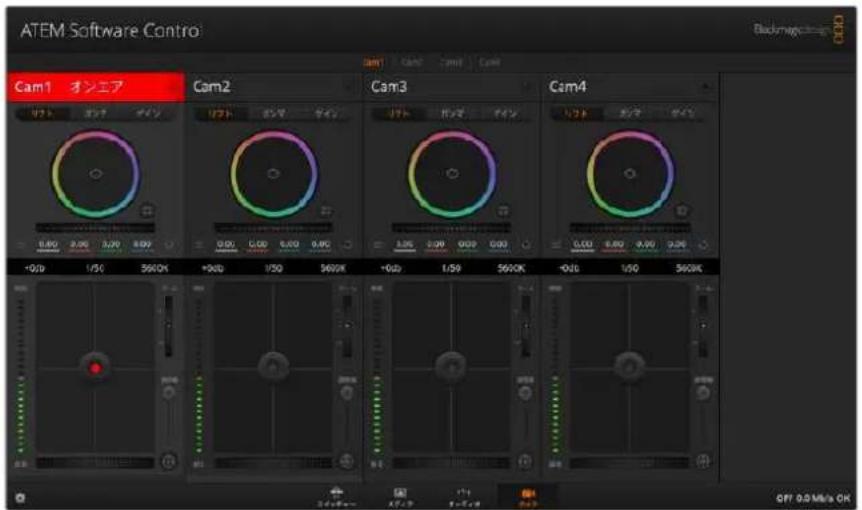The height and width of the screenshot is (510, 862).
Task: Select Cam2 Gamma (ガンマ) tab
Action: pos(274,114)
